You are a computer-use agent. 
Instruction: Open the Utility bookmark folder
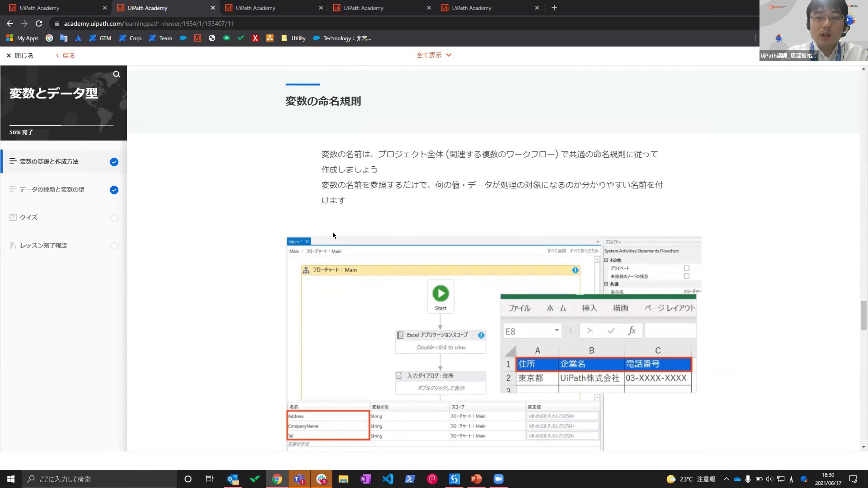coord(294,38)
